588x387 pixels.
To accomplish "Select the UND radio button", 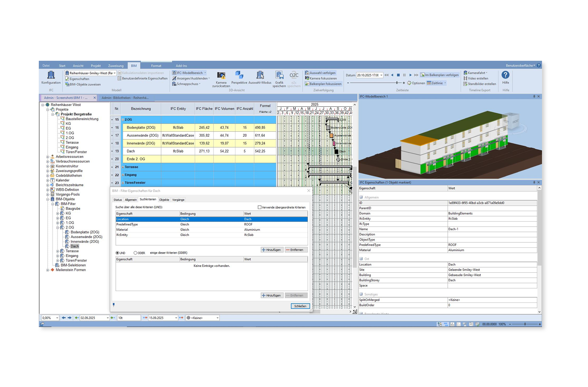I will pyautogui.click(x=118, y=253).
